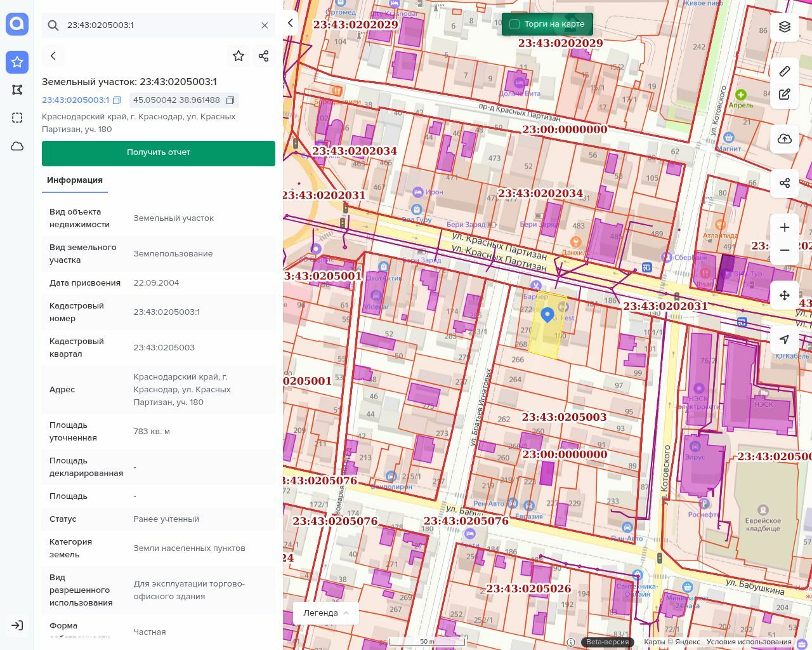Screen dimensions: 812x650
Task: Expand the 'Легенда' legend panel
Action: pyautogui.click(x=326, y=613)
